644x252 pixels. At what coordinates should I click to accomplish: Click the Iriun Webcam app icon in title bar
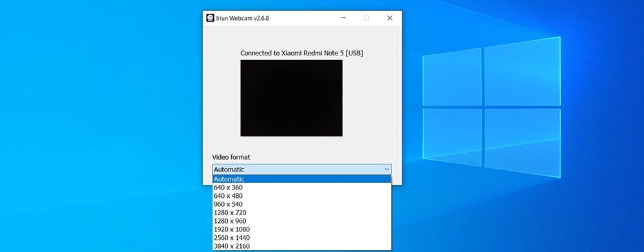pos(211,18)
